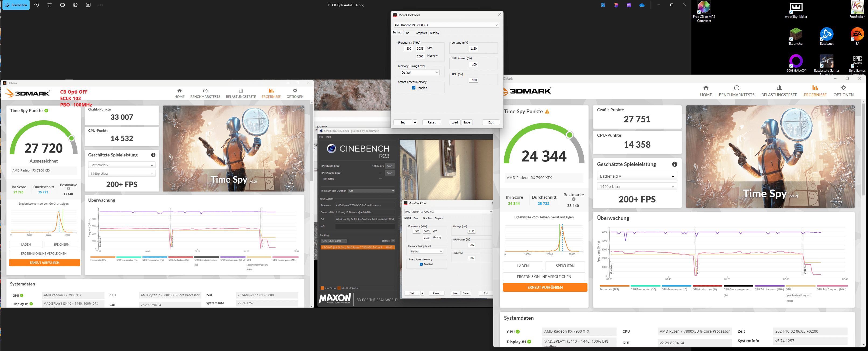Open the Help menu in Cinebench
Image resolution: width=868 pixels, height=351 pixels.
pos(329,137)
